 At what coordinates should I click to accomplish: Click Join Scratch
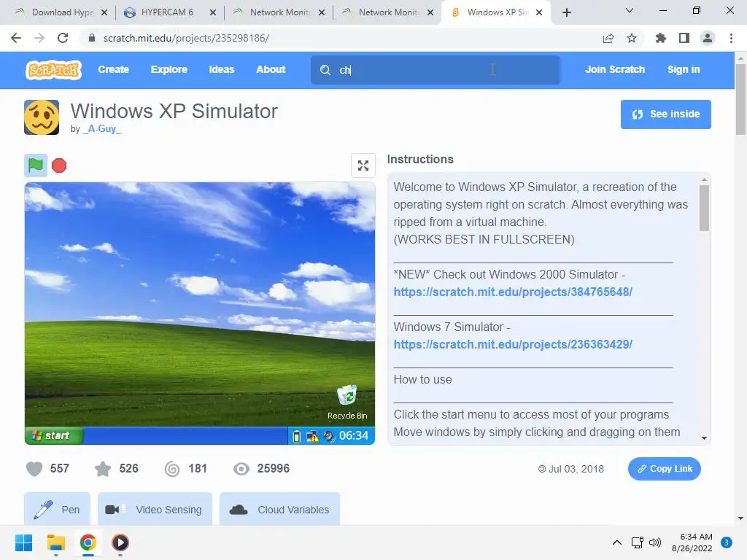pyautogui.click(x=614, y=69)
